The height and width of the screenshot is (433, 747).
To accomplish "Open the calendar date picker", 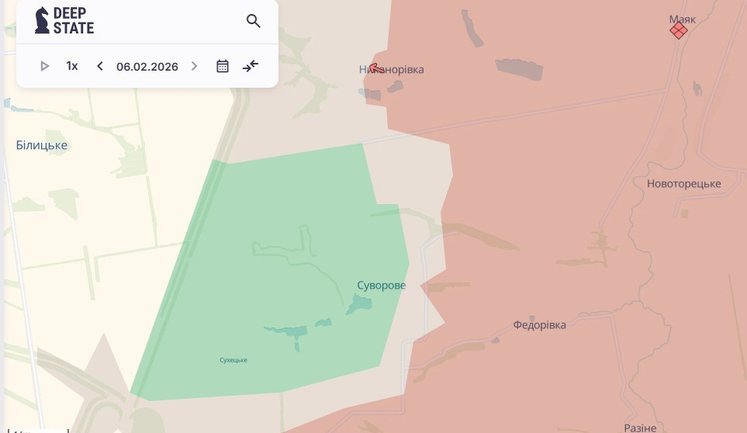I will point(222,66).
